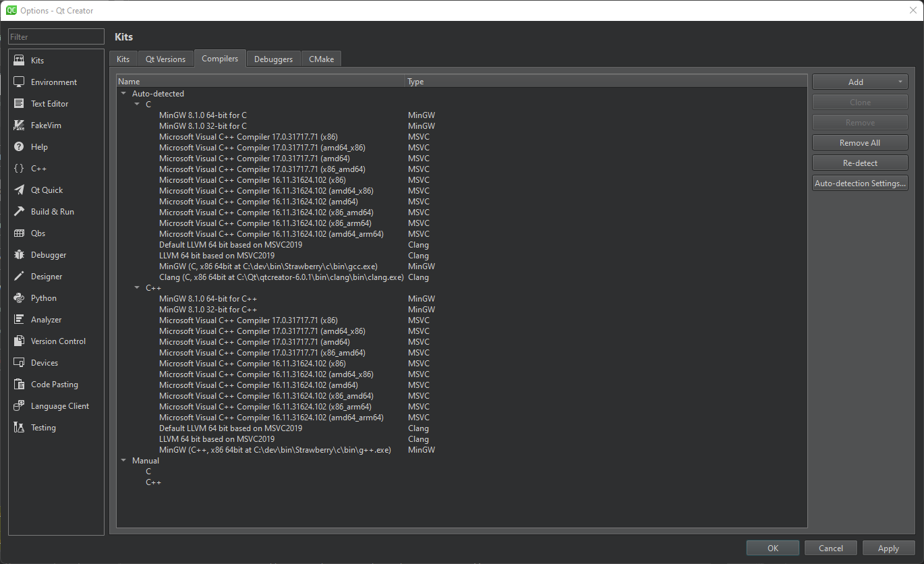Click the Remove All button
This screenshot has width=924, height=564.
[860, 143]
